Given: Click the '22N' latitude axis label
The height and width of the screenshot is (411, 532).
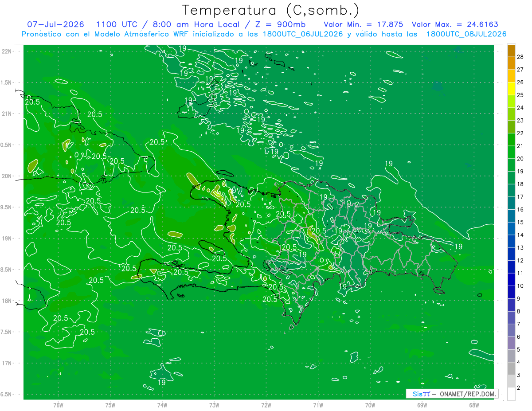Looking at the screenshot, I should pyautogui.click(x=6, y=51).
